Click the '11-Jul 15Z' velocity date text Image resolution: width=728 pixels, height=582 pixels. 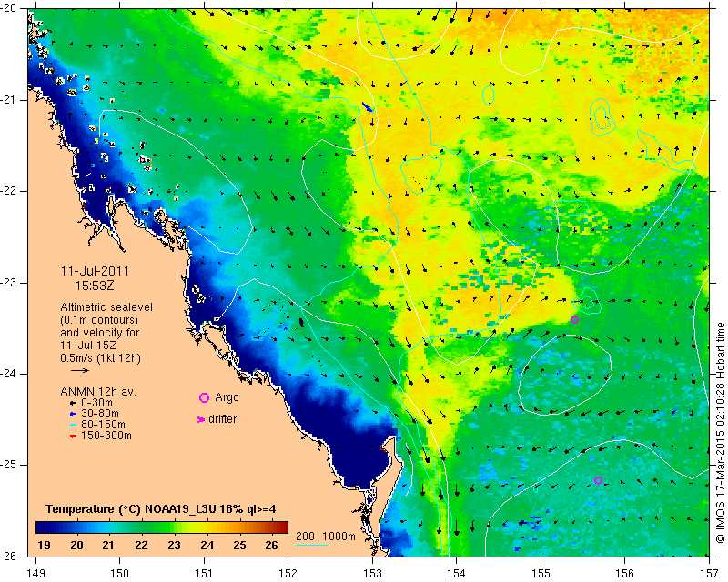[88, 346]
